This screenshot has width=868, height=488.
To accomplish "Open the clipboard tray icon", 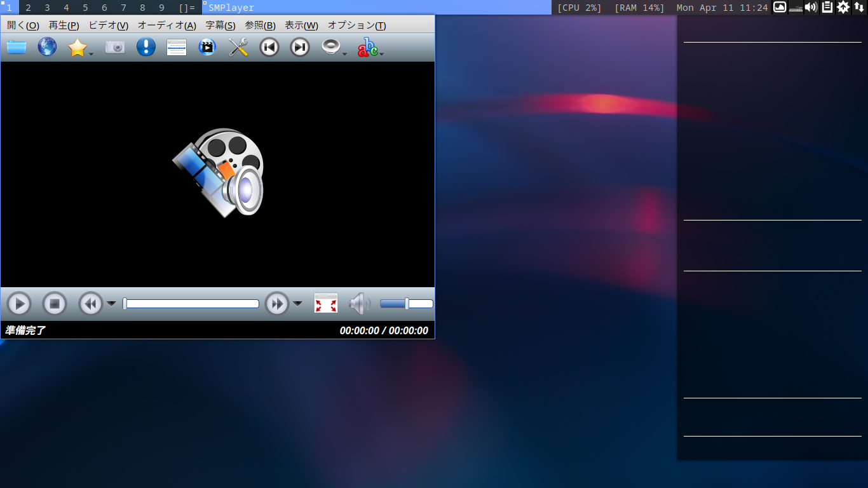I will tap(827, 7).
